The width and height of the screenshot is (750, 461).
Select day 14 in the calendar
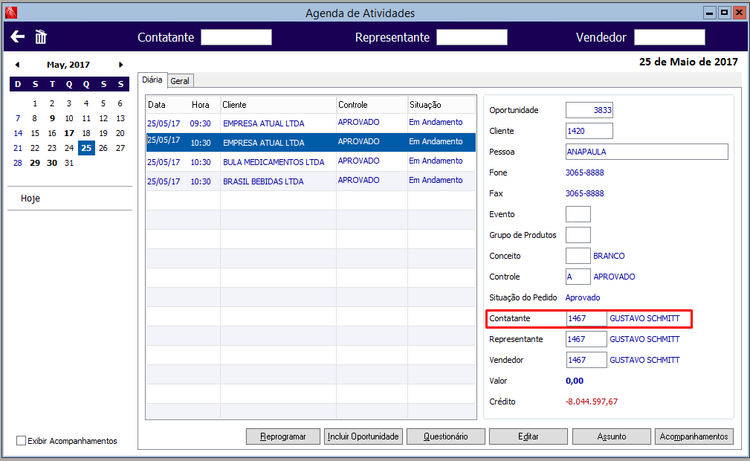(18, 133)
